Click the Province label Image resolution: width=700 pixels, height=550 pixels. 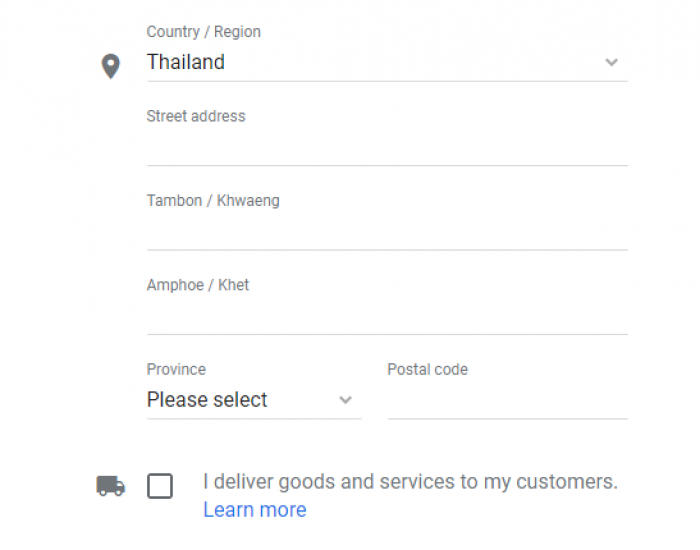[176, 369]
